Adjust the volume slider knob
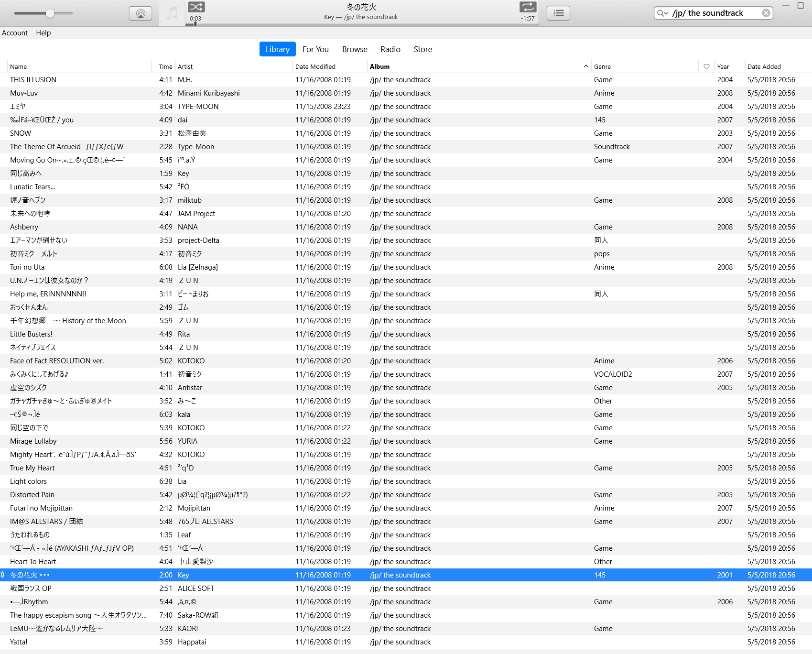812x654 pixels. click(x=50, y=13)
